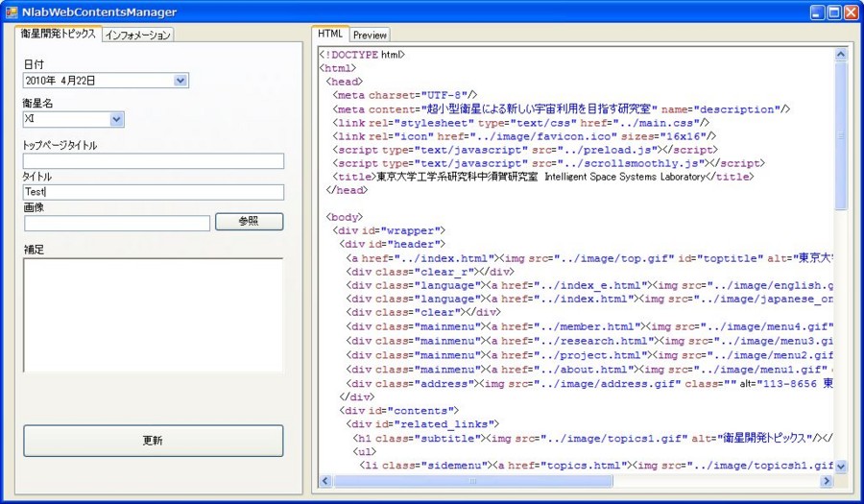This screenshot has width=864, height=504.
Task: Close the NlabWebContentsManager window
Action: pos(851,12)
